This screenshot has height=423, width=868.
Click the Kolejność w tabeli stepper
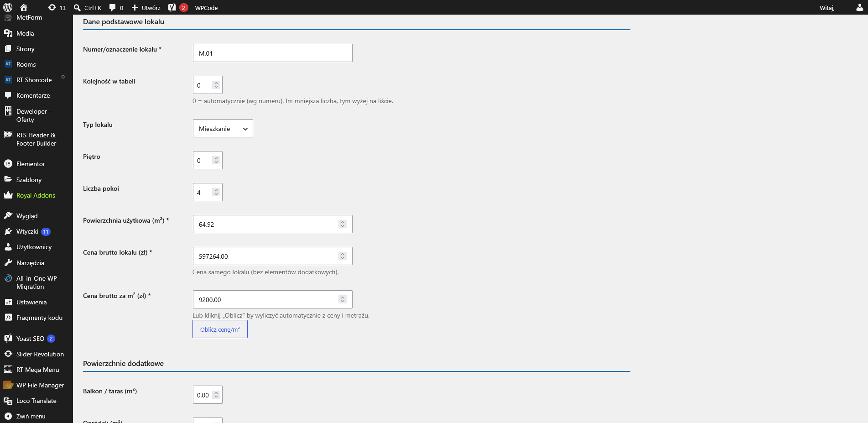[216, 85]
